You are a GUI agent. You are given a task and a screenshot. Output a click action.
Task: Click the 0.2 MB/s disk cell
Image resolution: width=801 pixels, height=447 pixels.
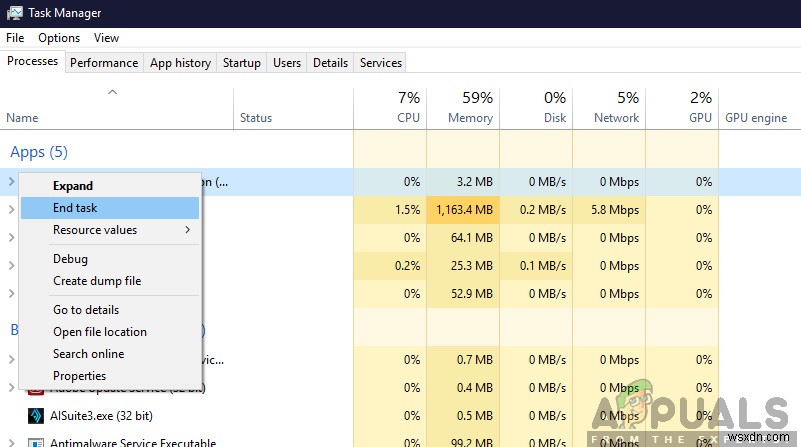tap(536, 210)
